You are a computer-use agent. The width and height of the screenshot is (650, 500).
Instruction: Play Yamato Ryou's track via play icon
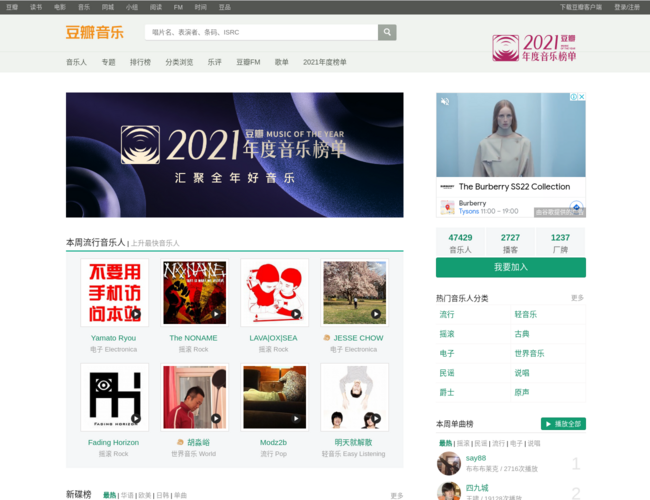[x=136, y=314]
